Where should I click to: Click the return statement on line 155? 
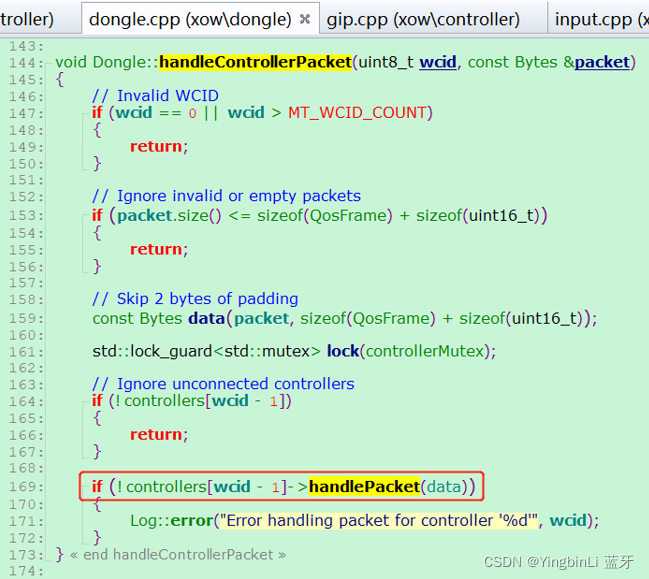(x=156, y=249)
